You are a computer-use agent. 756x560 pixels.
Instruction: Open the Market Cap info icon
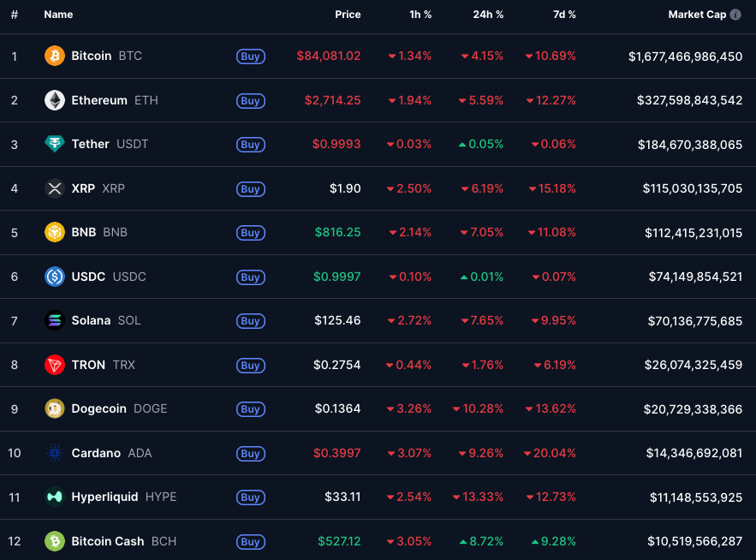[735, 15]
